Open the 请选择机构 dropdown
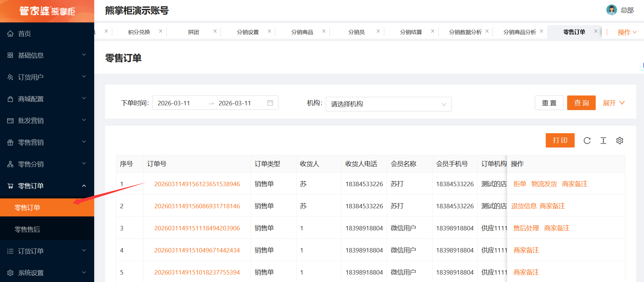 [x=388, y=104]
